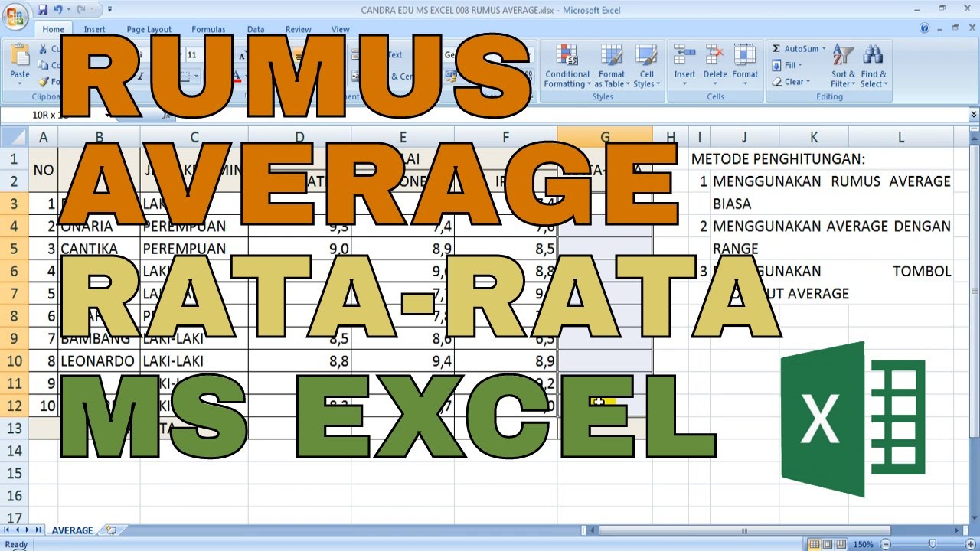
Task: Click the AutoSum sigma button
Action: (795, 48)
